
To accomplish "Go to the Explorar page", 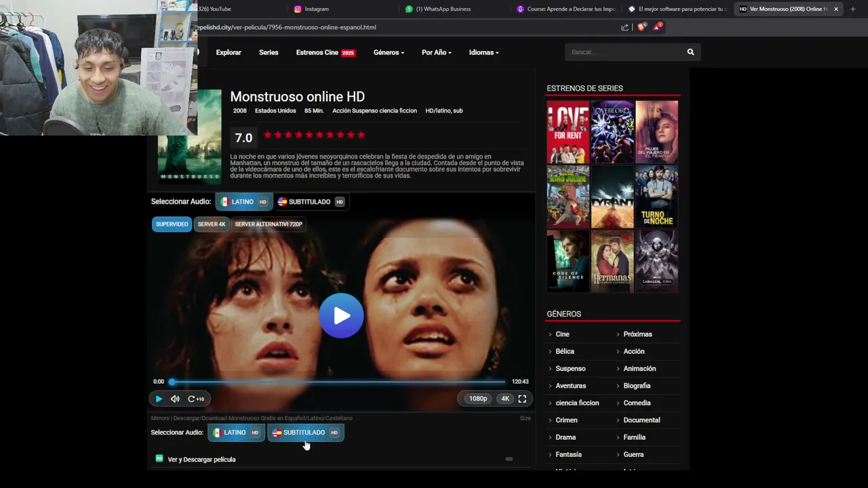I will click(229, 52).
